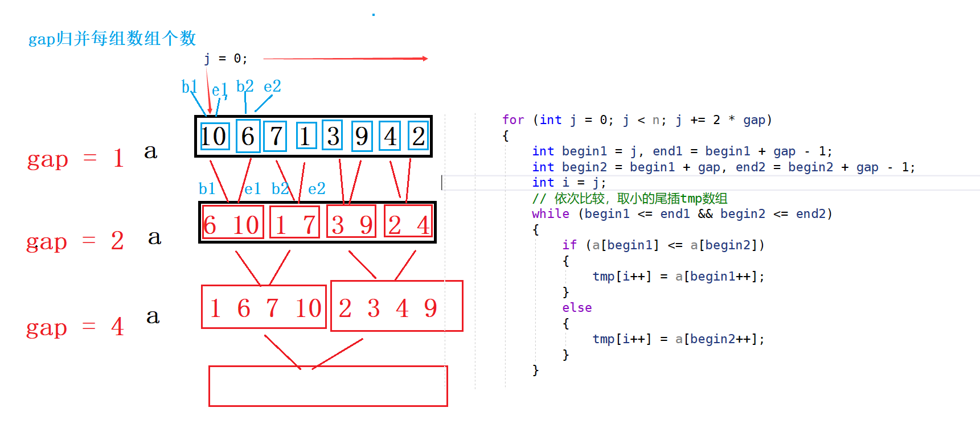The image size is (980, 424).
Task: Click the "e2" label above the gap = 2 array
Action: [317, 188]
